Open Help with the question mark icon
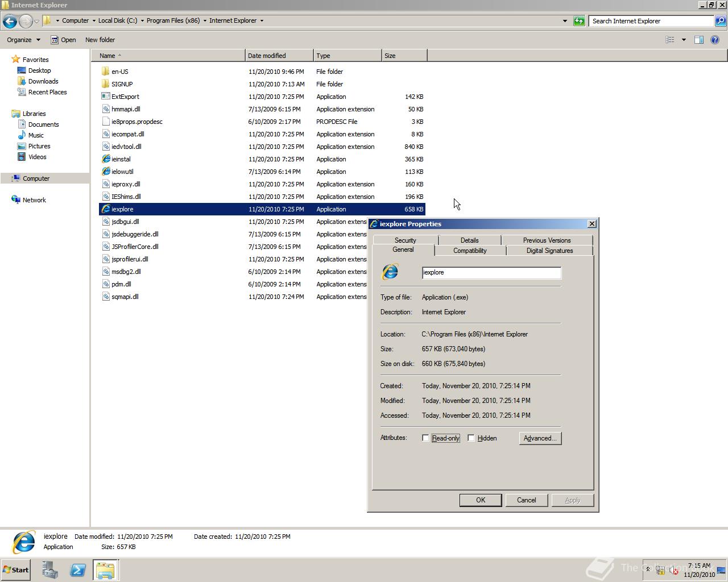 (715, 40)
